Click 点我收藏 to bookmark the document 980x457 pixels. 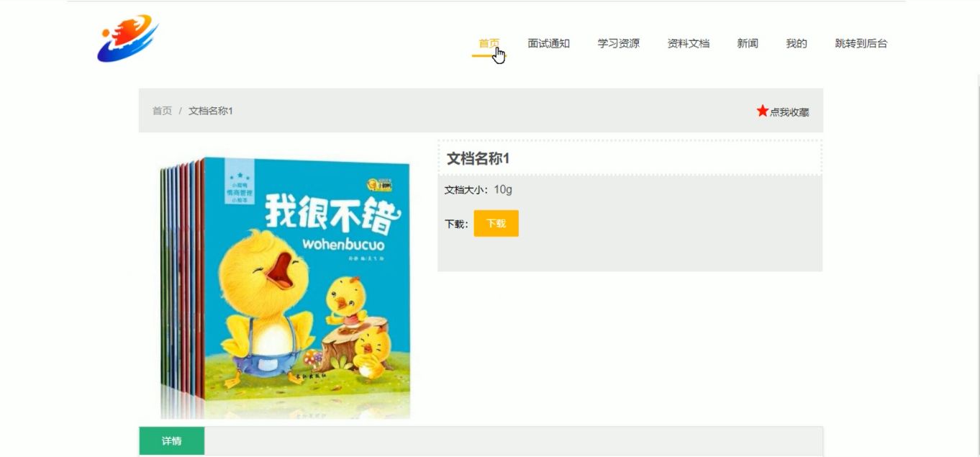pyautogui.click(x=789, y=112)
